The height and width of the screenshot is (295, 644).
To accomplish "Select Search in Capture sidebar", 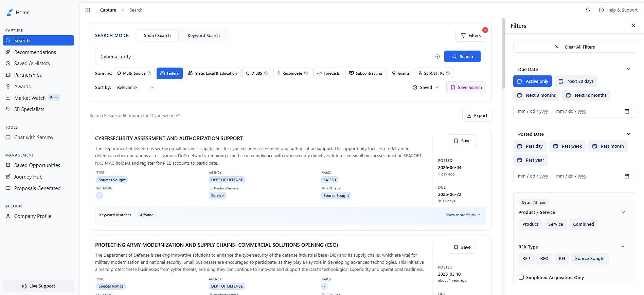I will tap(38, 40).
